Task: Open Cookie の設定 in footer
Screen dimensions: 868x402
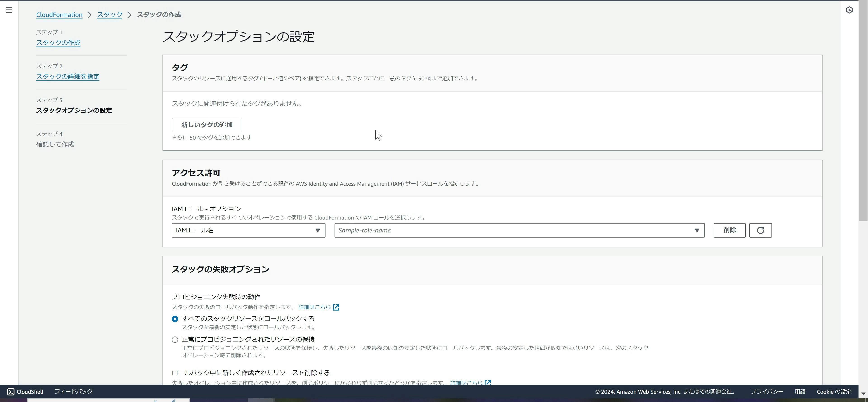Action: 834,392
